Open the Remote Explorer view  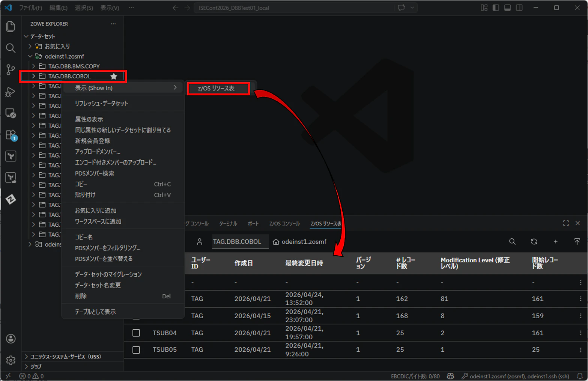[x=11, y=113]
